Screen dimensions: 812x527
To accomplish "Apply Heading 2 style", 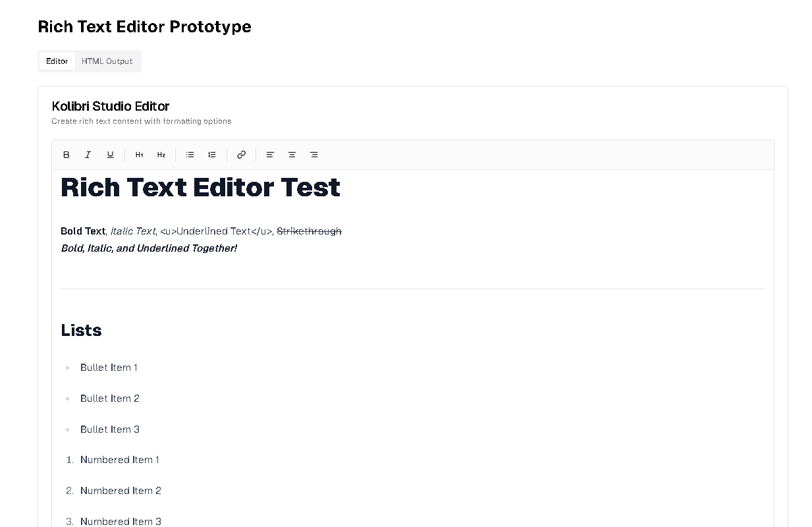I will [161, 155].
